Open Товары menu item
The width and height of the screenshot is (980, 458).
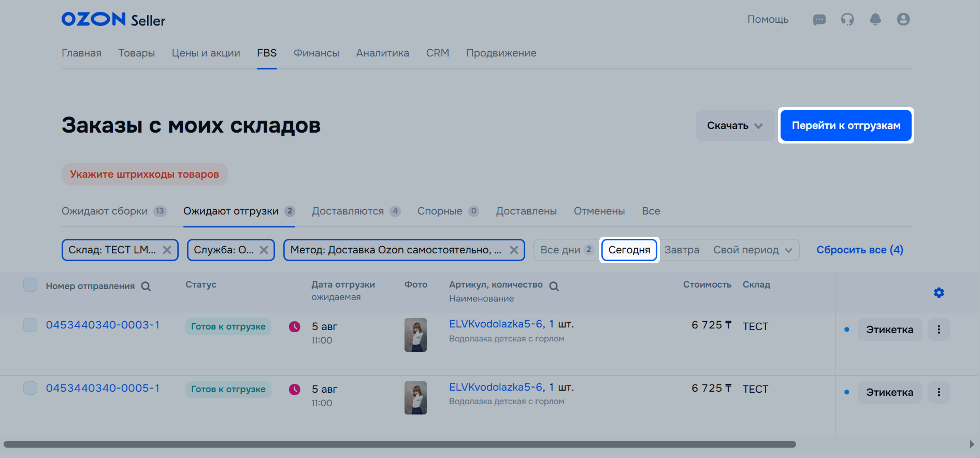(136, 53)
